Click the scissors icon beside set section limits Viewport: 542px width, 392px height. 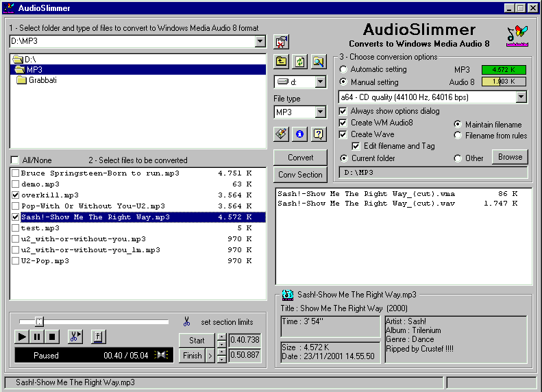[x=186, y=322]
